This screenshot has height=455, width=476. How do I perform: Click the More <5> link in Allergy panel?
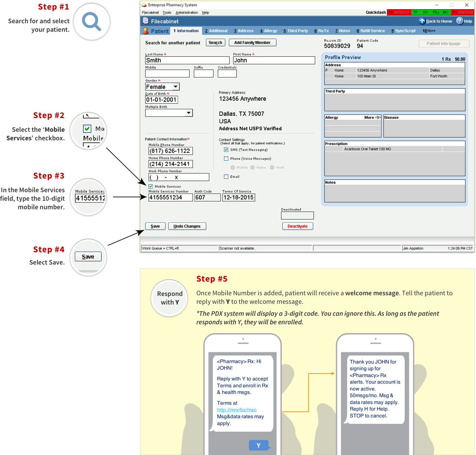(x=373, y=117)
